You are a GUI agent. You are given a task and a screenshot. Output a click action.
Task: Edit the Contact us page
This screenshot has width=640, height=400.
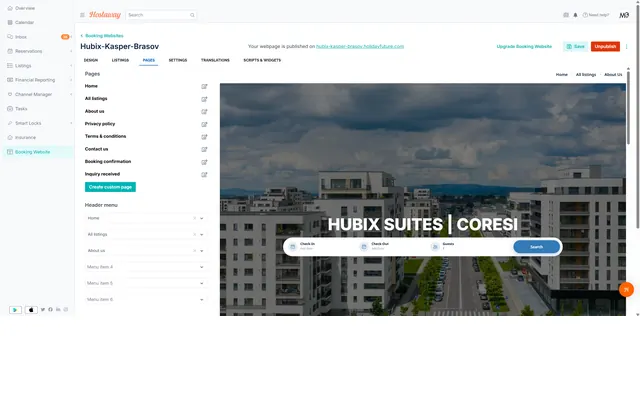coord(204,149)
